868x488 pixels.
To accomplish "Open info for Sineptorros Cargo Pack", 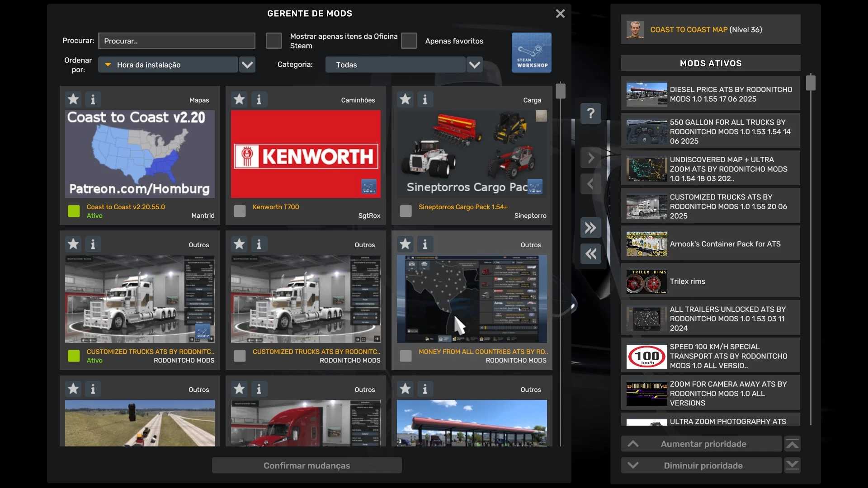I will (425, 99).
